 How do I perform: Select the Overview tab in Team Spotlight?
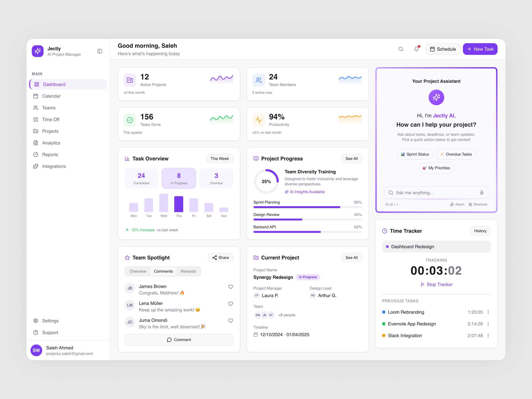138,271
